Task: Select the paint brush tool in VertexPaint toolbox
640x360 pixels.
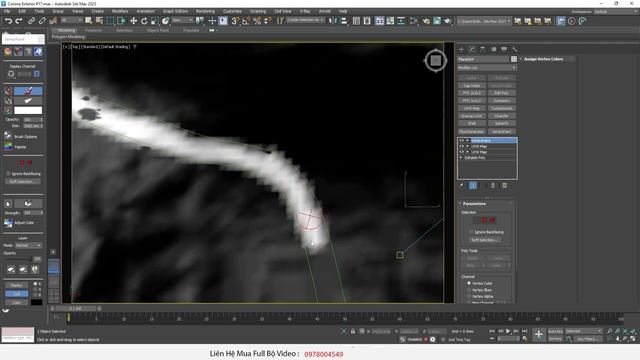Action: [28, 91]
